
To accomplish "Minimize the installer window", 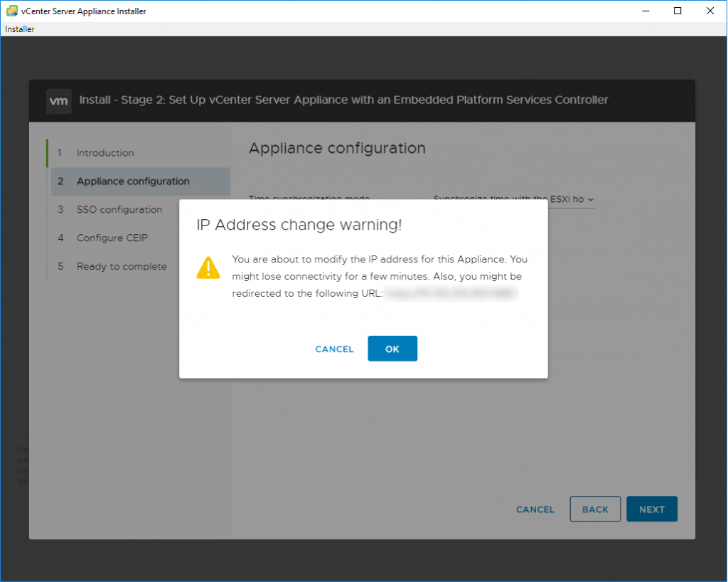I will click(646, 11).
